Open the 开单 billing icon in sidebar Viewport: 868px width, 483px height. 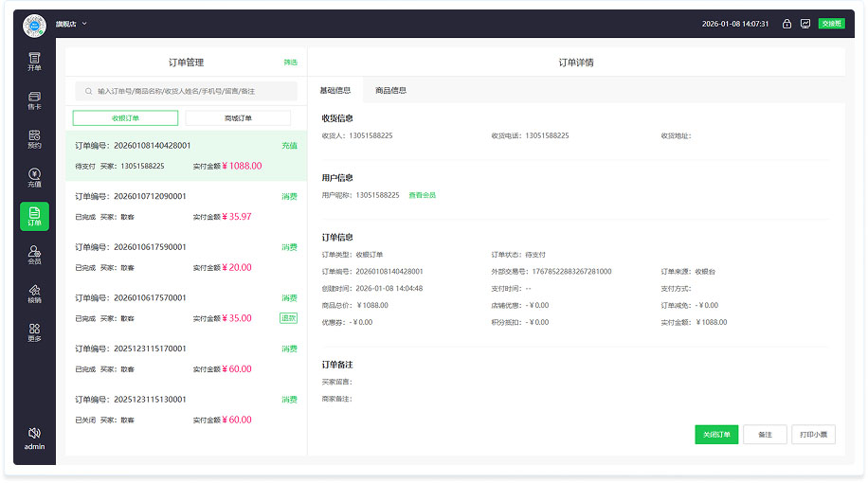point(34,62)
